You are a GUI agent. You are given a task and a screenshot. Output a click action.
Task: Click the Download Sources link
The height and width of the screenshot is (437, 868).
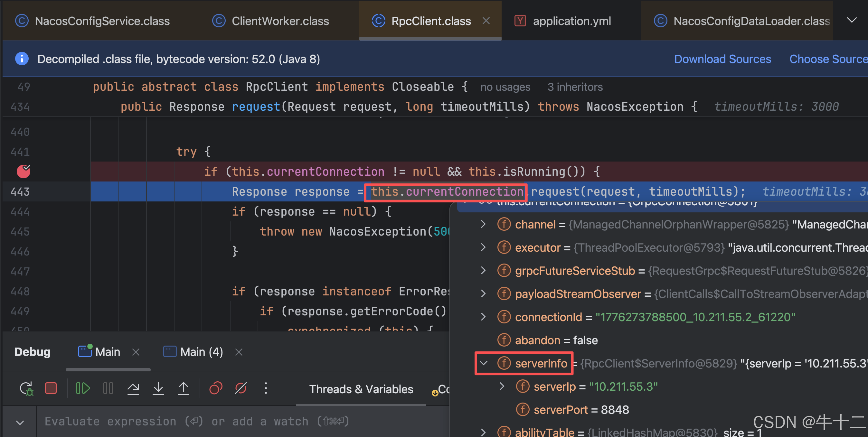point(722,59)
